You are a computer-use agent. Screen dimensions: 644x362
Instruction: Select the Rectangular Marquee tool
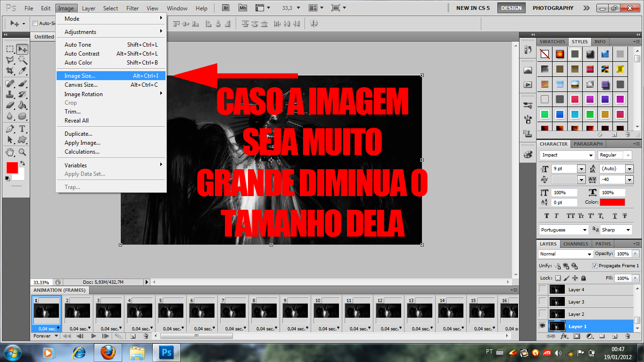[10, 49]
